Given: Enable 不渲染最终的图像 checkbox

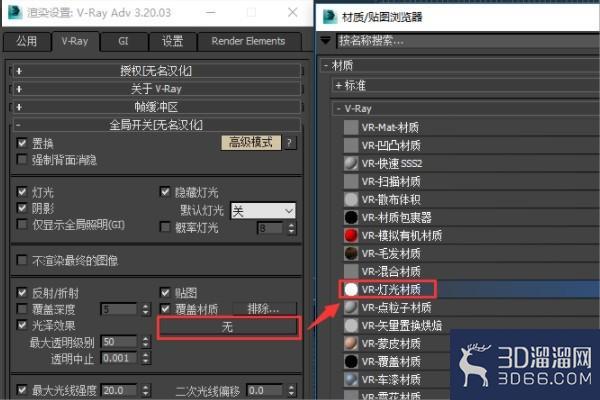Looking at the screenshot, I should (x=22, y=260).
